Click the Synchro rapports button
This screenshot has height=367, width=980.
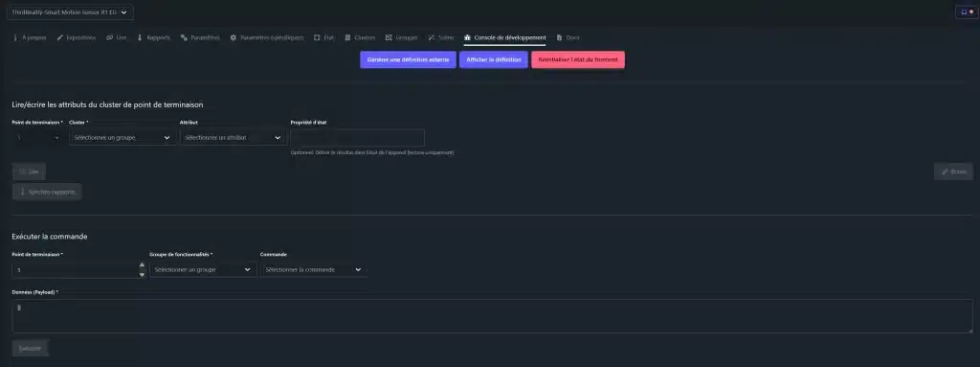[x=47, y=192]
